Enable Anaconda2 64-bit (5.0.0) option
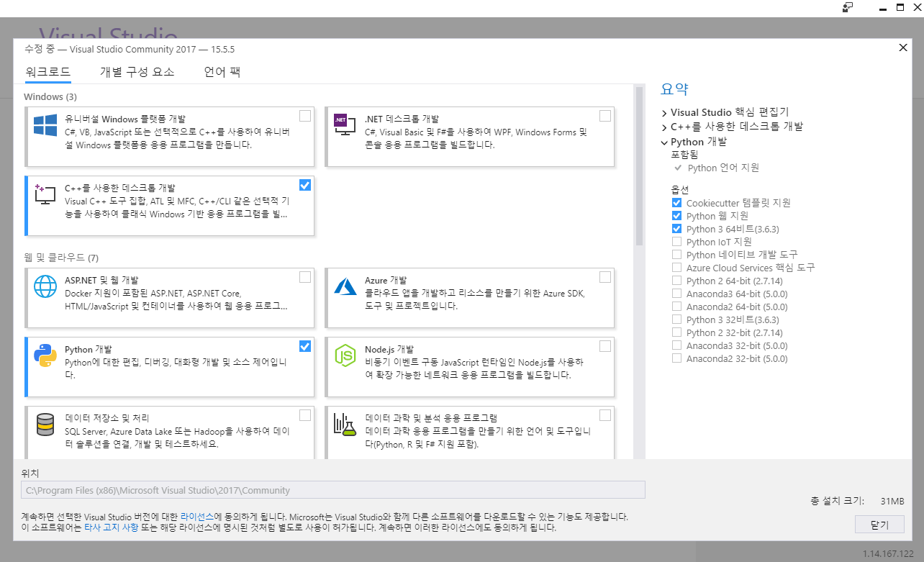924x562 pixels. tap(676, 307)
